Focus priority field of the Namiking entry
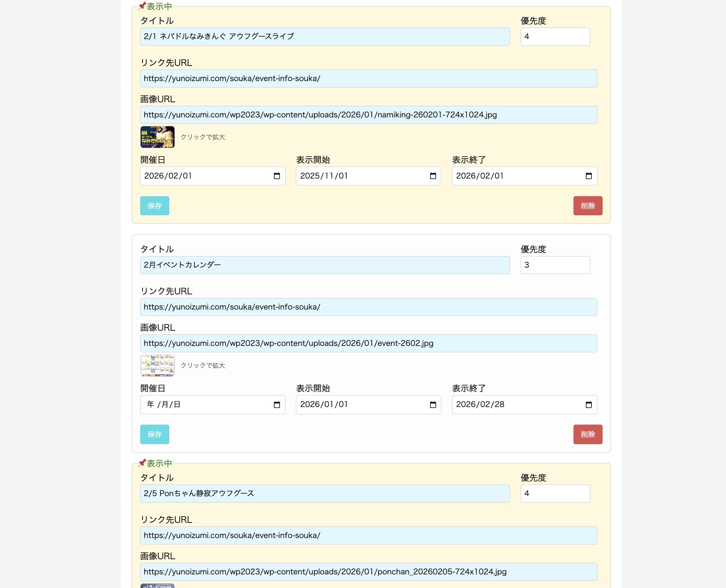The height and width of the screenshot is (588, 726). [x=555, y=36]
